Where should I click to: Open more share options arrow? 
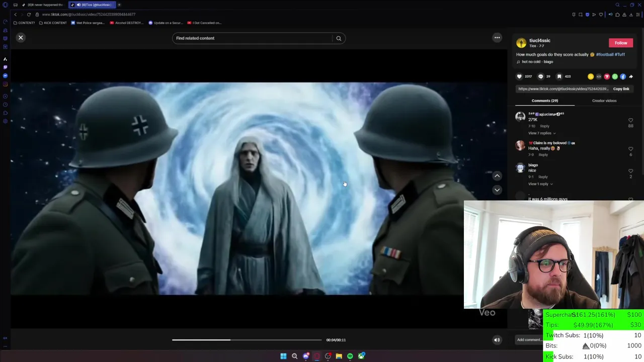pos(631,76)
